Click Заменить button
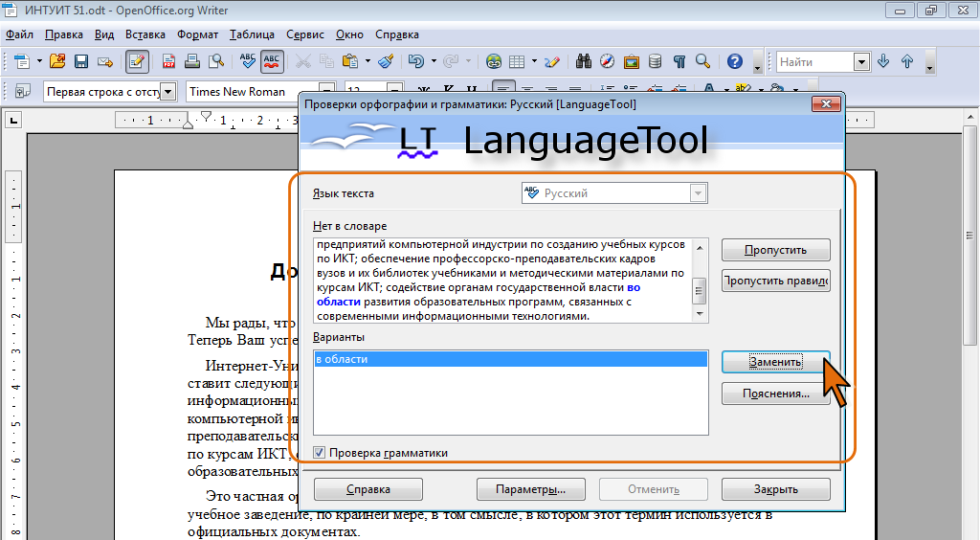This screenshot has height=540, width=980. tap(775, 362)
